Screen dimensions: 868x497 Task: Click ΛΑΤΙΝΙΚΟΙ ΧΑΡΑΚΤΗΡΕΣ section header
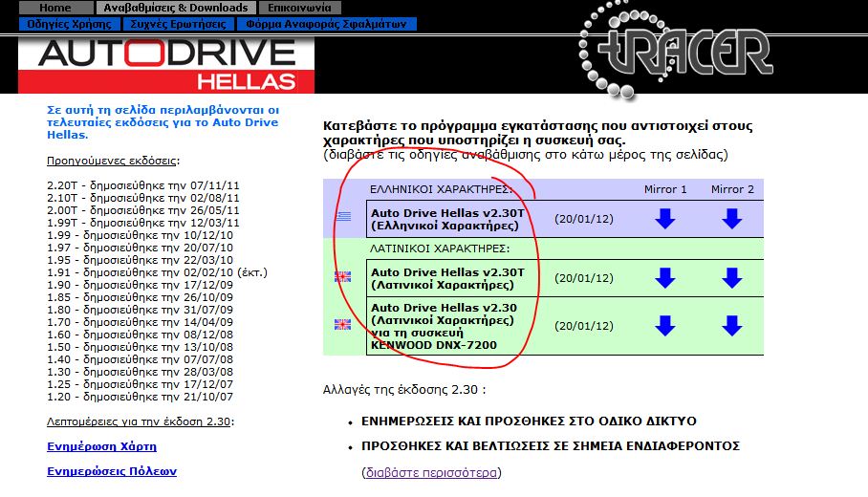click(x=440, y=248)
